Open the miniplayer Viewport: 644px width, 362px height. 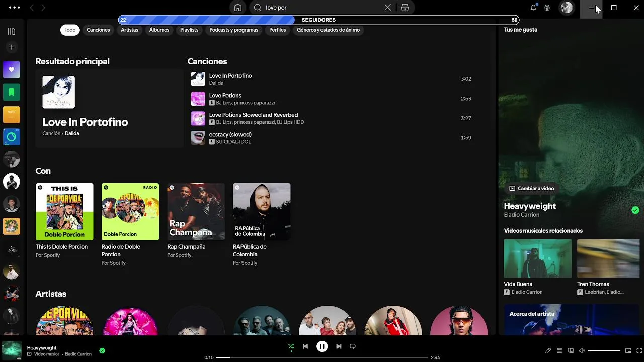(628, 351)
